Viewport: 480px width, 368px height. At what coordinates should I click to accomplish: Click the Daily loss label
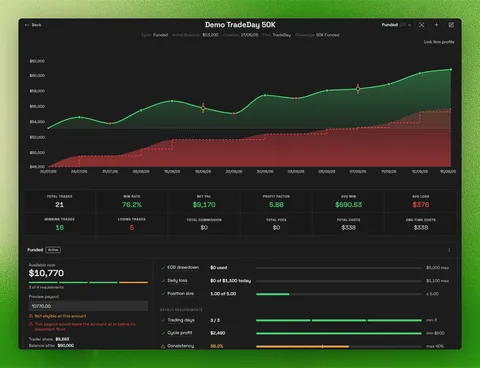pyautogui.click(x=177, y=281)
